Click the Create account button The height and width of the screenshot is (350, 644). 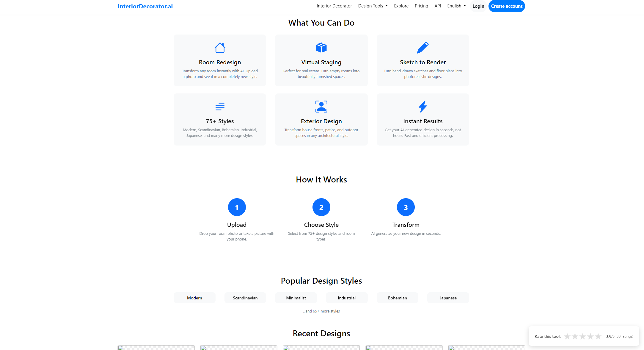507,6
